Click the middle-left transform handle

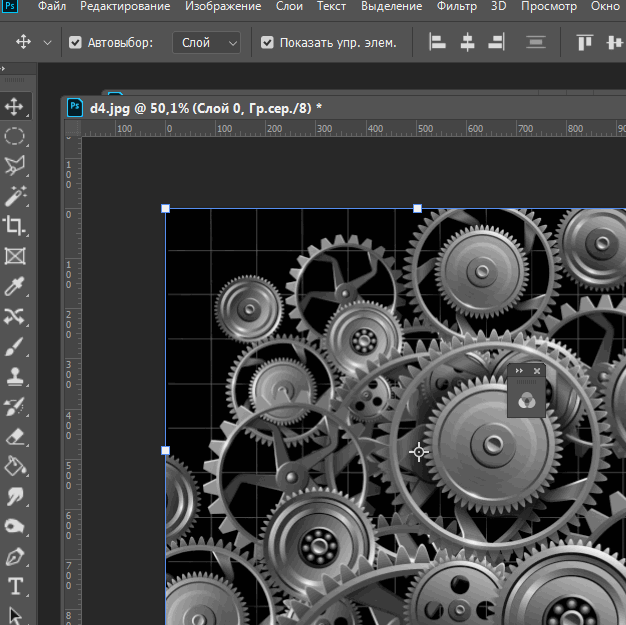(165, 450)
